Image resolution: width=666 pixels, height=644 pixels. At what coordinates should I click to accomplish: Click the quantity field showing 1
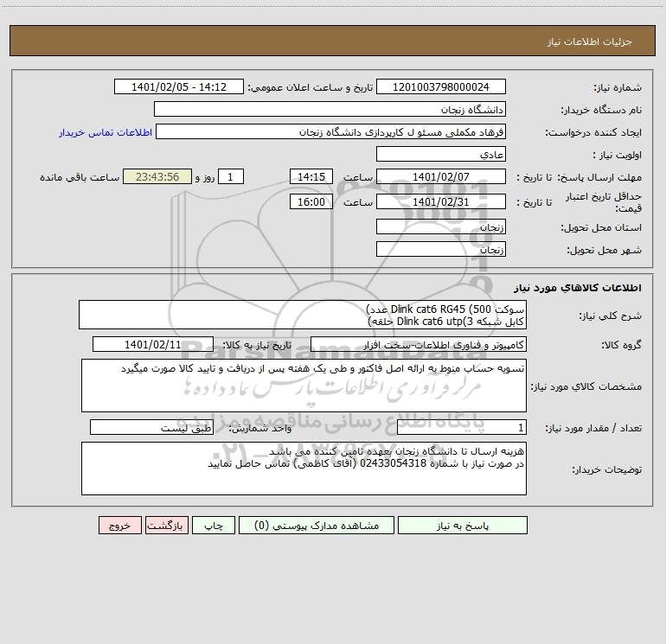tap(462, 428)
